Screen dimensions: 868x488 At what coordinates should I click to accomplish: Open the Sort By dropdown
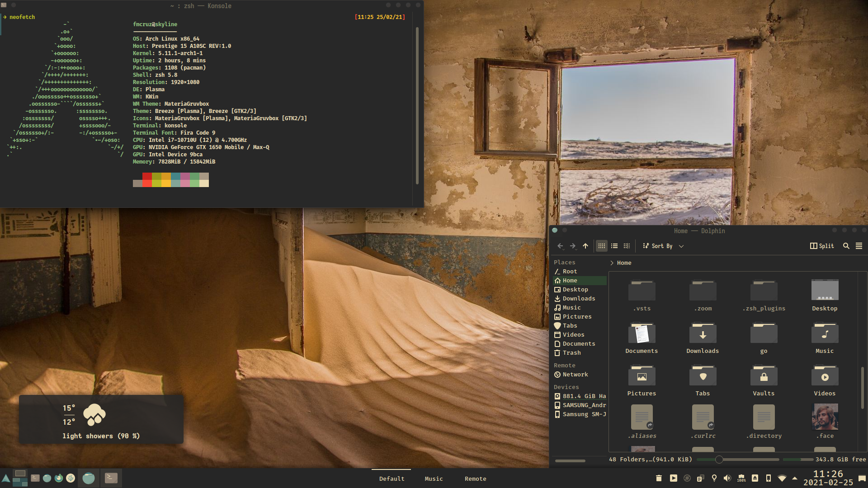(x=662, y=246)
